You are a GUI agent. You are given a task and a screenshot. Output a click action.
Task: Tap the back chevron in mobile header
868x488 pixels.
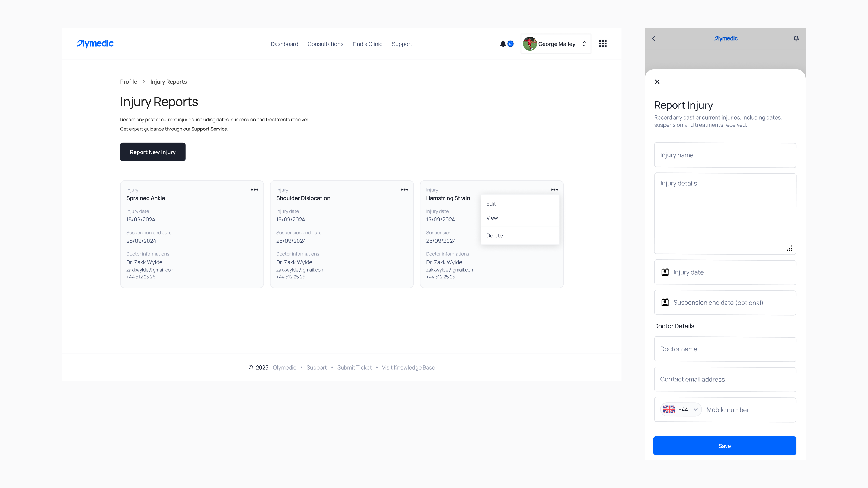tap(654, 38)
